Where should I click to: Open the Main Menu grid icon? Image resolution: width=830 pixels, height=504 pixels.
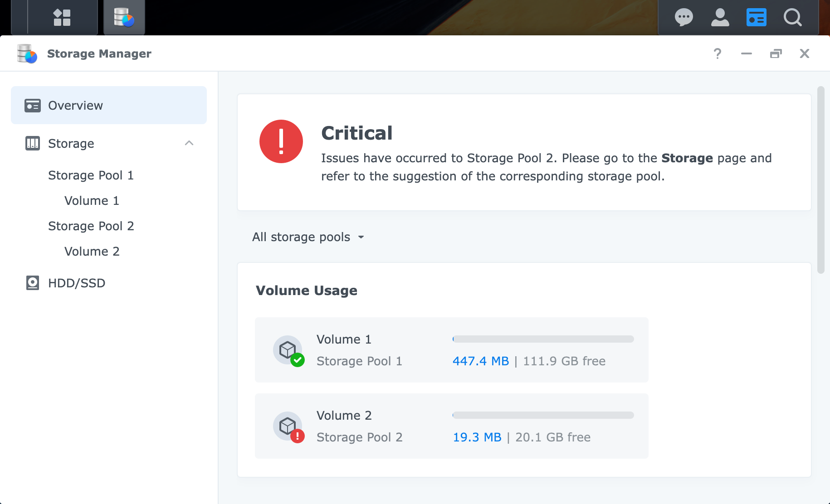(62, 18)
